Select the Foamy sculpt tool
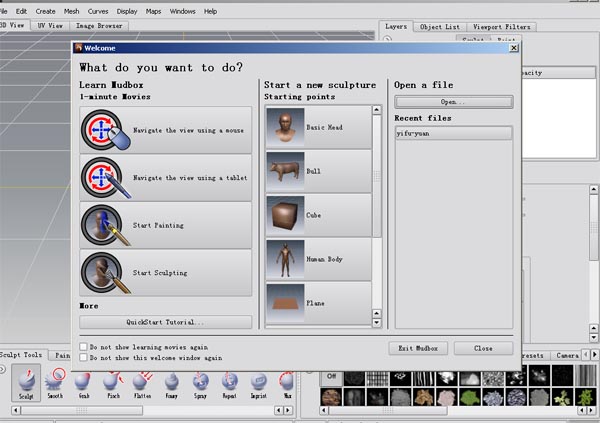 coord(171,384)
